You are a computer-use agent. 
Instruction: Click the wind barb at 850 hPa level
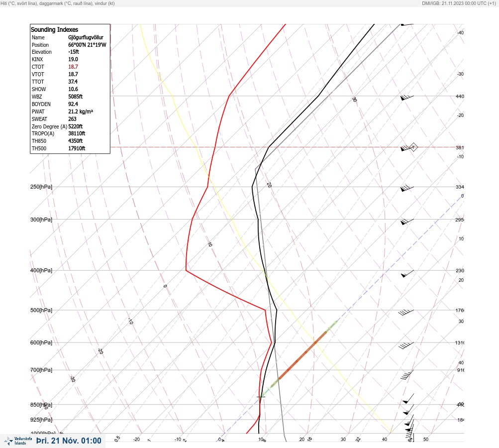coord(408,410)
